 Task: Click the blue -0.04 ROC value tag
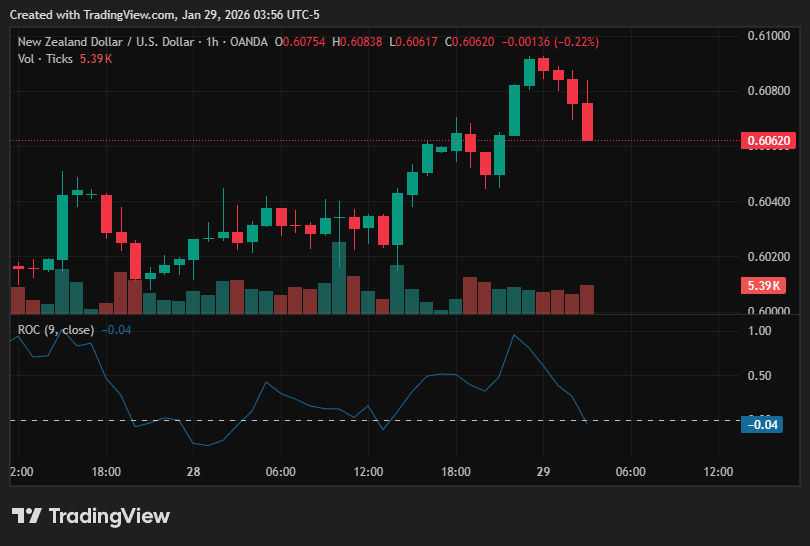click(762, 425)
